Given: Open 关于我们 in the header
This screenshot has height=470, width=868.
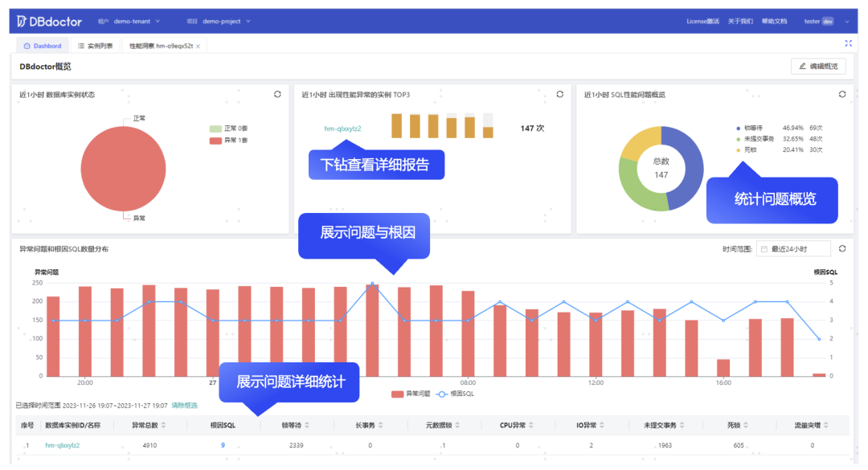Looking at the screenshot, I should (740, 22).
